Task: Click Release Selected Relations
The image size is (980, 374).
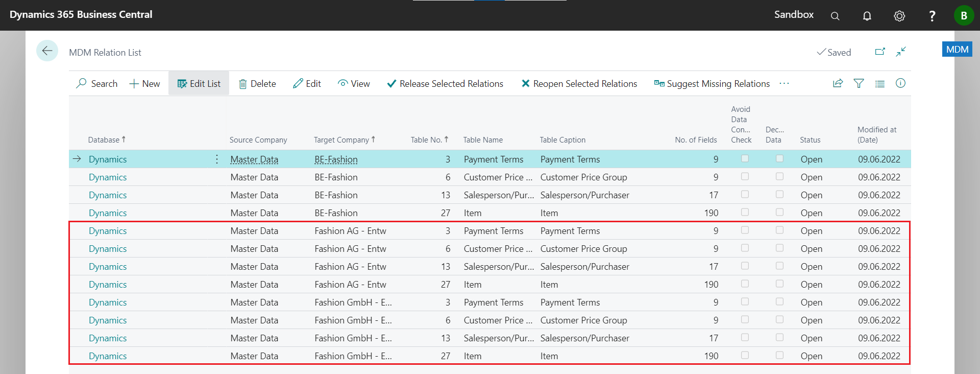Action: point(445,84)
